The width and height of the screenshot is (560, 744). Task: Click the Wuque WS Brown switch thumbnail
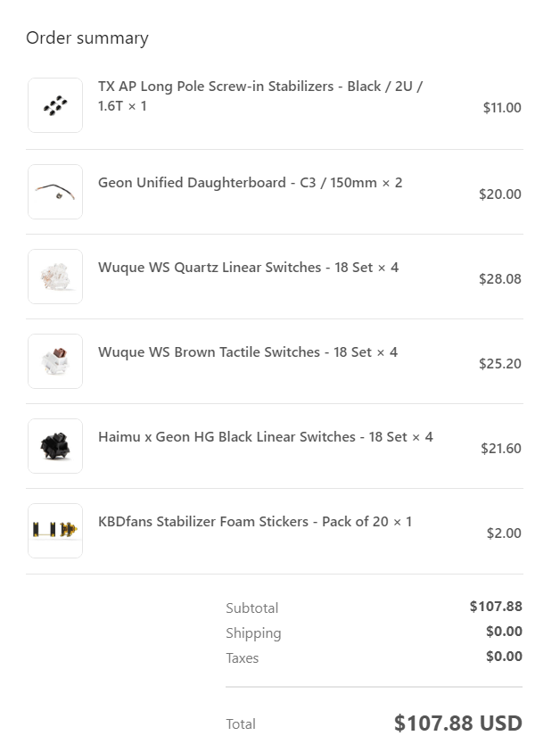coord(55,361)
